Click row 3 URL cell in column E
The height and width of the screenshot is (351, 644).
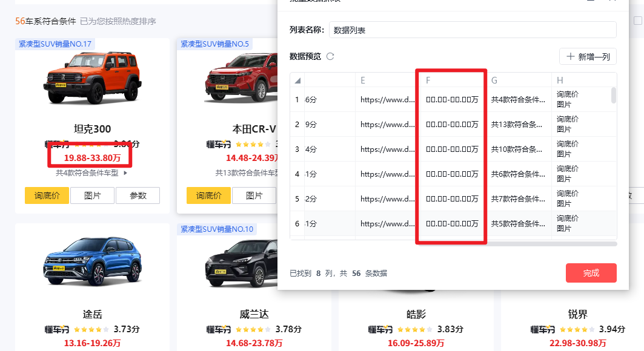pos(387,149)
